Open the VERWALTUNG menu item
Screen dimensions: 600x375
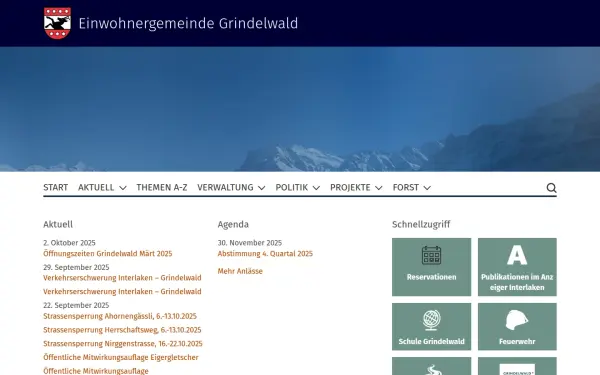[225, 188]
